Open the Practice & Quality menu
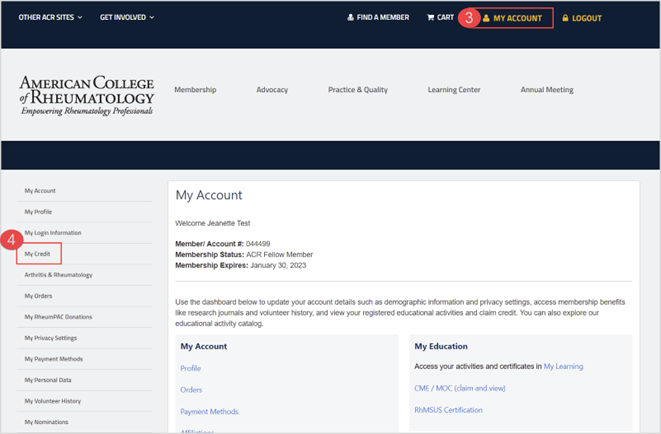The image size is (661, 434). (x=358, y=89)
